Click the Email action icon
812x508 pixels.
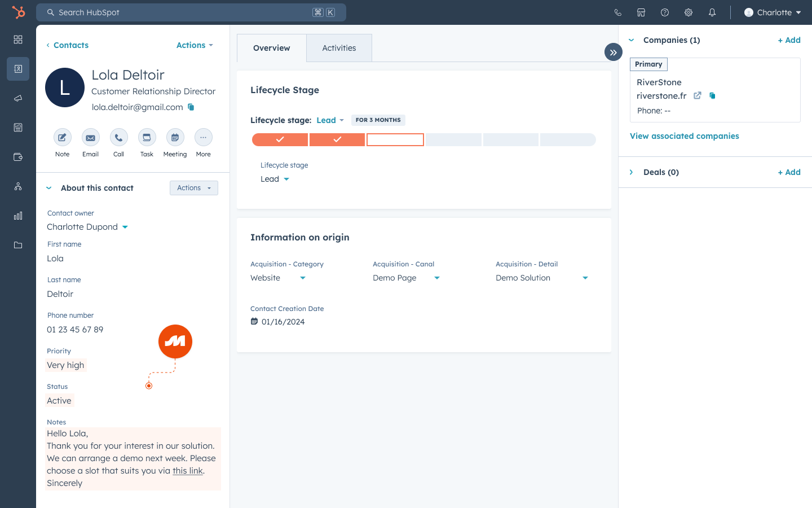tap(91, 137)
